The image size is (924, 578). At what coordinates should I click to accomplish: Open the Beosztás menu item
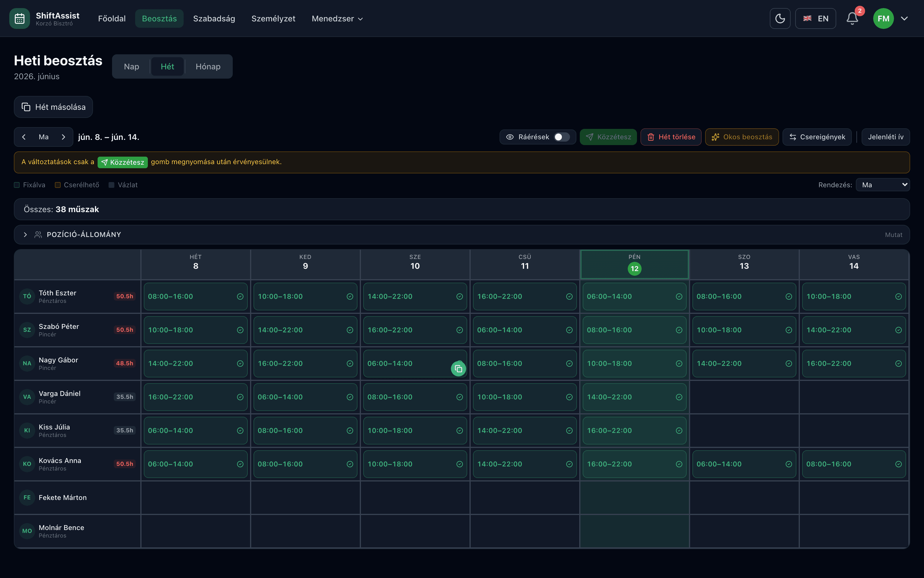[159, 18]
